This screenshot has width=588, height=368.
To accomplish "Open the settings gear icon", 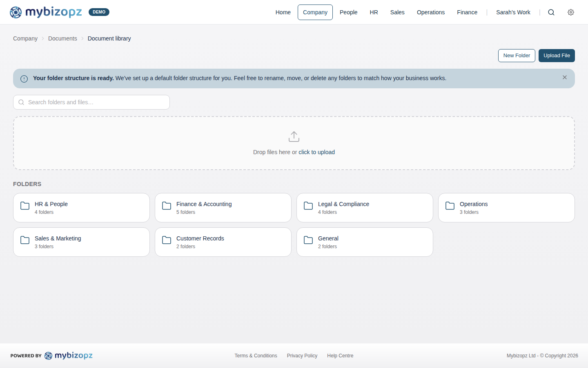I will (570, 12).
